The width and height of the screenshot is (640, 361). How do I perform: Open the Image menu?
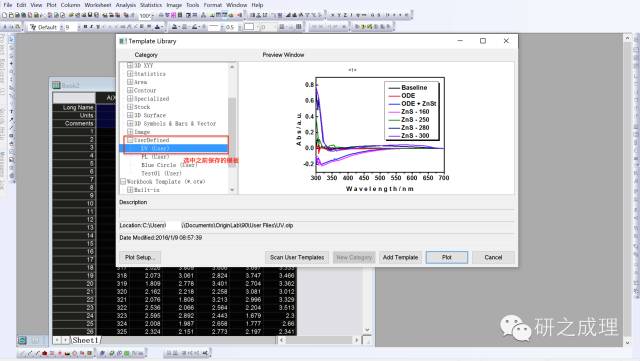[174, 5]
